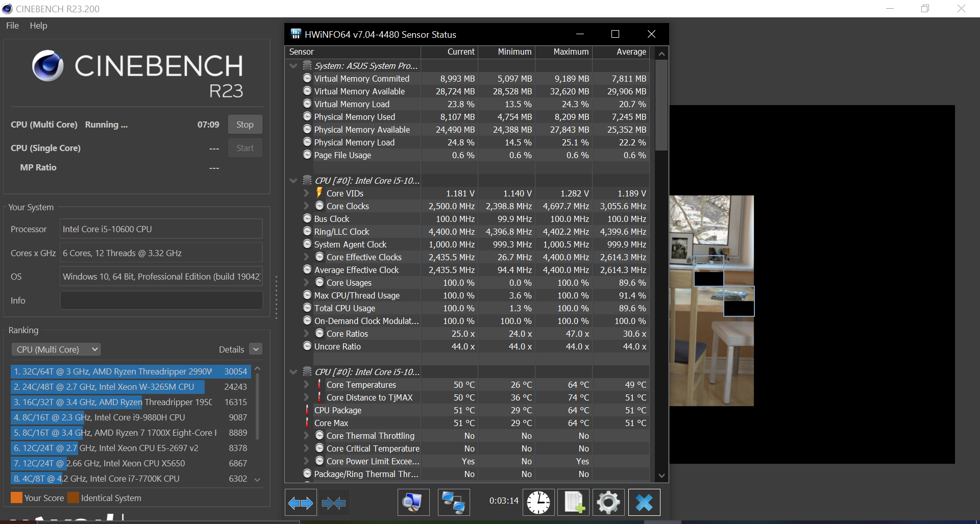
Task: Click Start for CPU Single Core
Action: click(x=245, y=148)
